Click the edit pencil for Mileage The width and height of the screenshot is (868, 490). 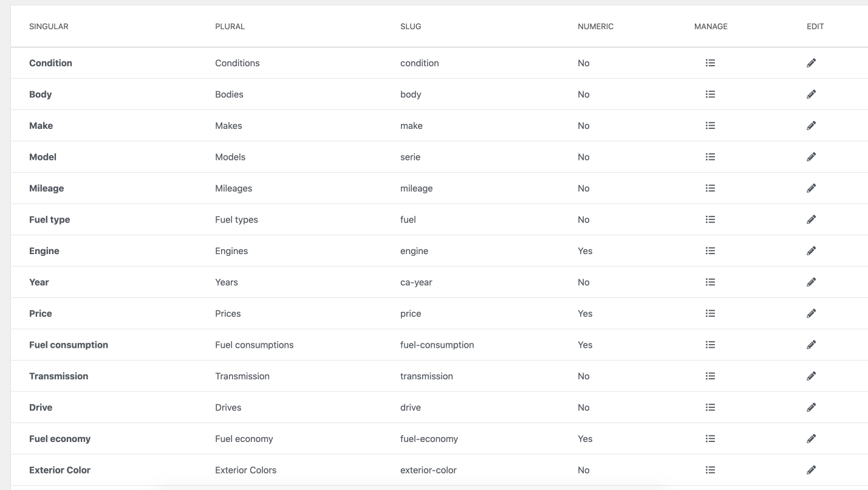pos(811,188)
